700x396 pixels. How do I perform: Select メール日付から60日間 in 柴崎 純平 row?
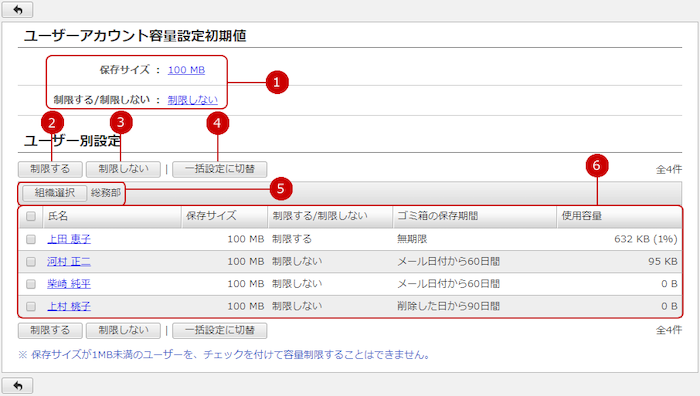click(449, 284)
